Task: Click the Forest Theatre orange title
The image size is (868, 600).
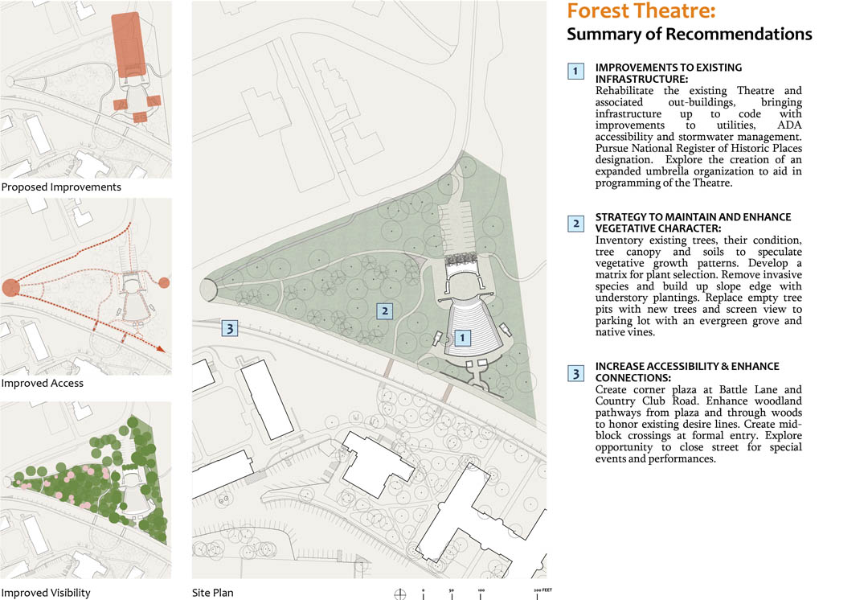Action: point(641,11)
